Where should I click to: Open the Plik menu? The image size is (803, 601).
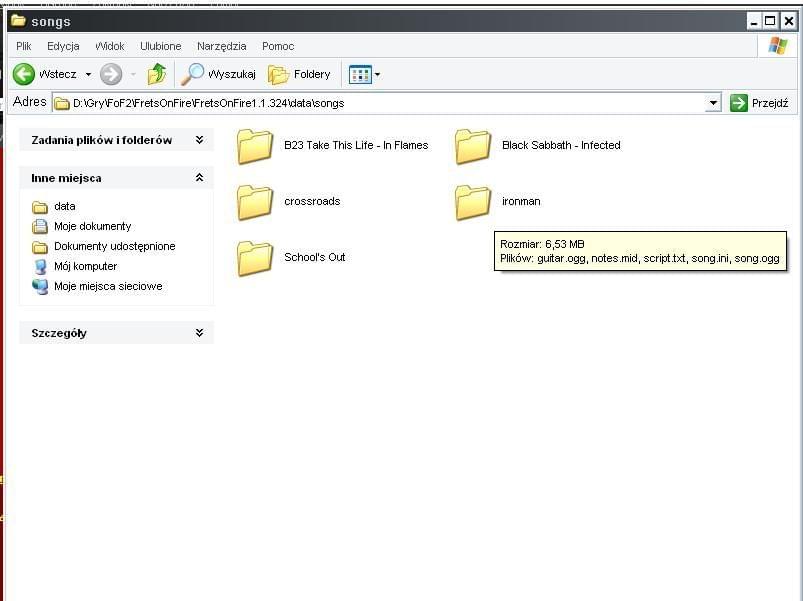click(24, 46)
